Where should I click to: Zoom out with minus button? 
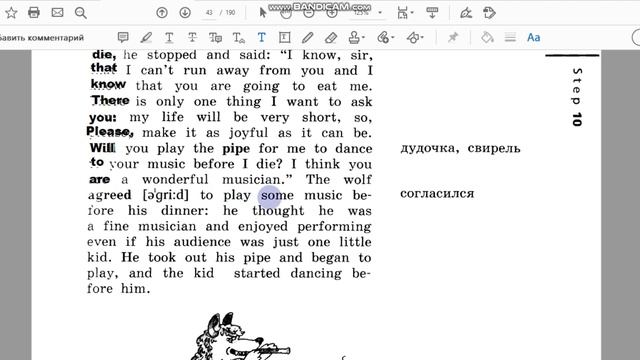[x=309, y=13]
